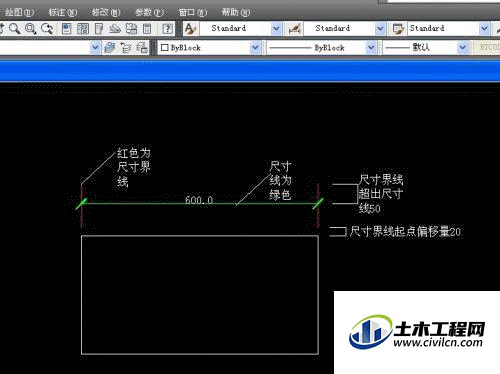Open the 修改(M) Modify menu
Image resolution: width=500 pixels, height=374 pixels.
pyautogui.click(x=106, y=12)
